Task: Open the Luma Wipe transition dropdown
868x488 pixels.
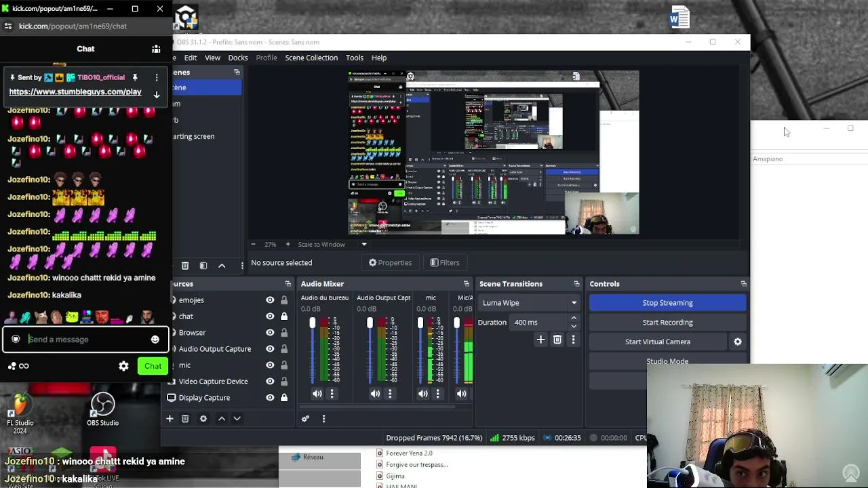Action: (529, 303)
